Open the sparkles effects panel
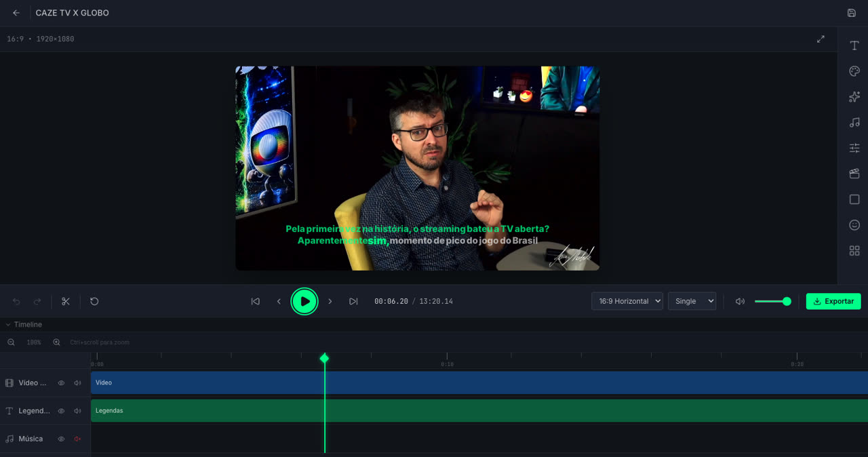 [854, 97]
